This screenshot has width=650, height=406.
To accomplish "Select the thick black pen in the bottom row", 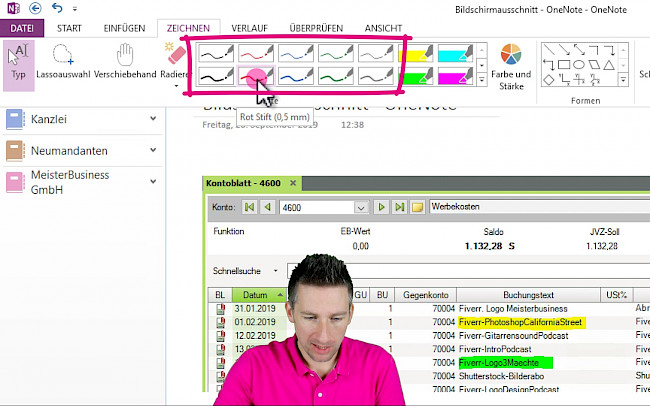I will pyautogui.click(x=216, y=76).
